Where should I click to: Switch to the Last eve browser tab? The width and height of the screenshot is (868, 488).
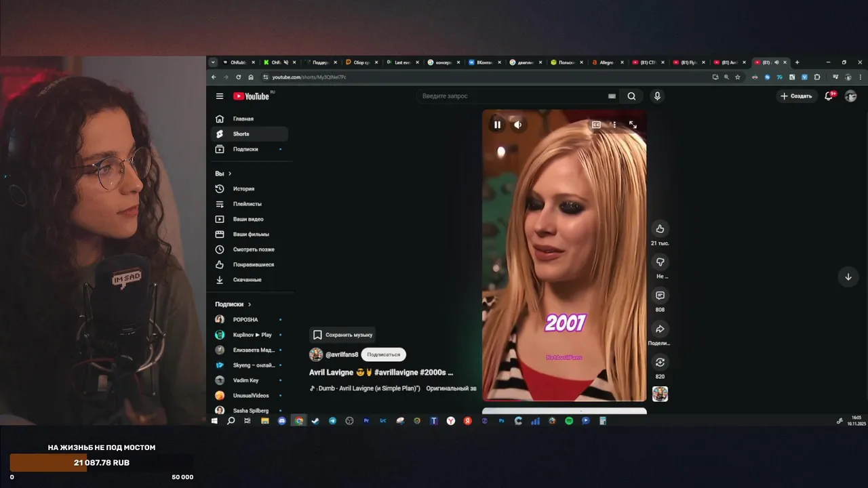coord(402,62)
